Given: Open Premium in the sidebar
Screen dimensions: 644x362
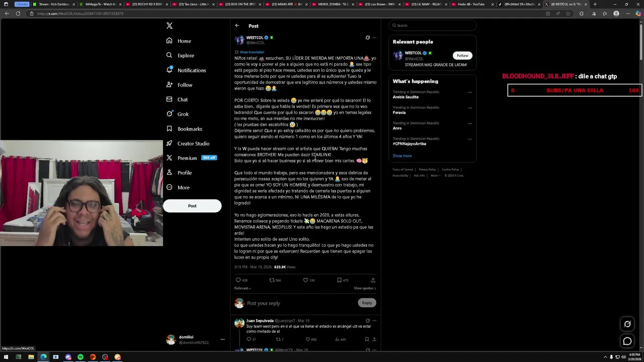Looking at the screenshot, I should pos(191,158).
